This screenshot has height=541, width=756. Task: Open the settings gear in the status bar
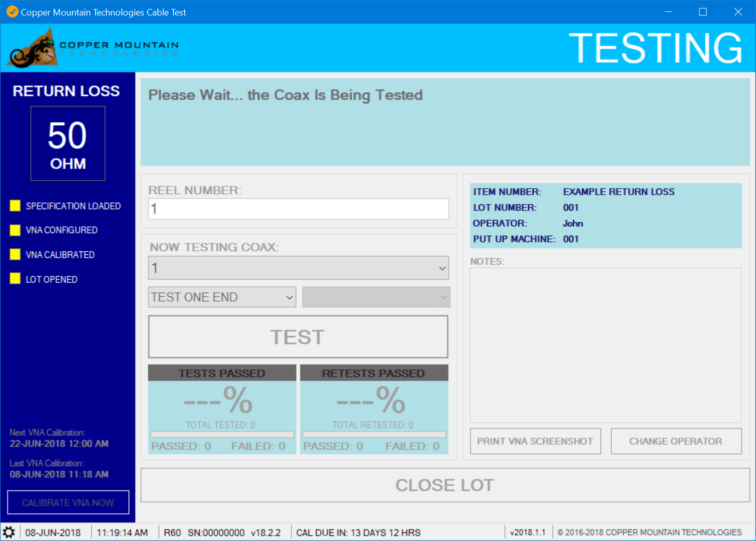pos(9,532)
